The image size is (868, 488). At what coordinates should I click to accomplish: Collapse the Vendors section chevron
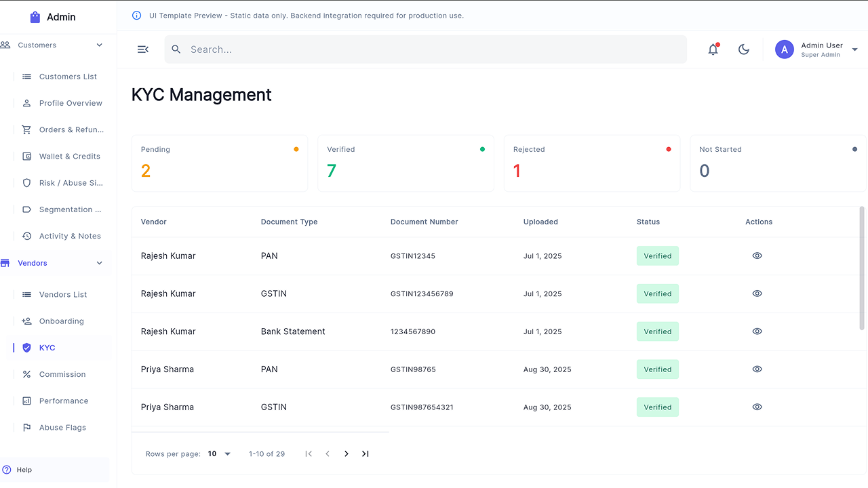tap(100, 263)
